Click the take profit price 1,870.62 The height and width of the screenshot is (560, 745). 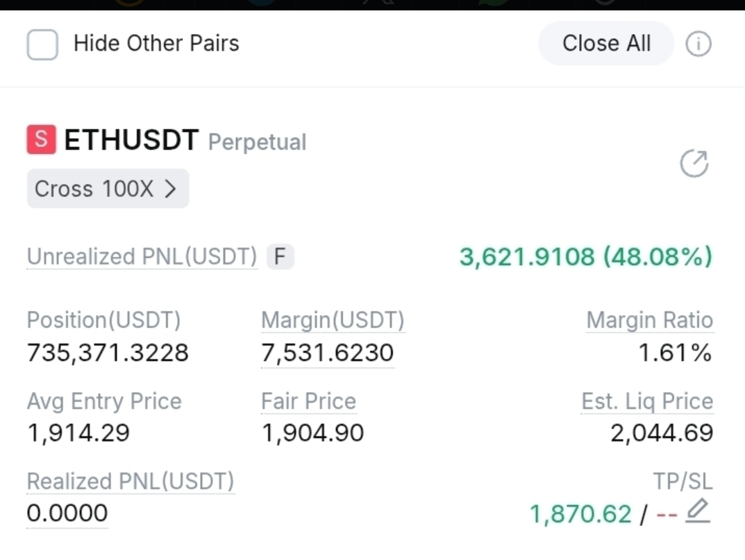pyautogui.click(x=580, y=514)
